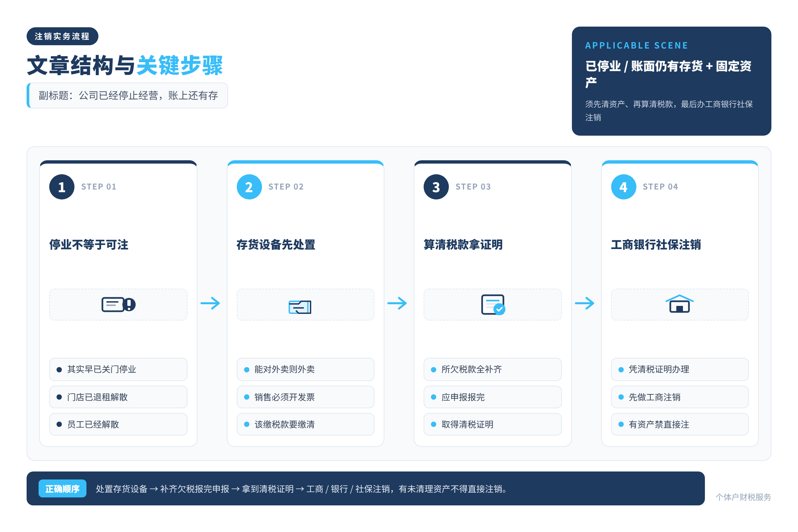Image resolution: width=798 pixels, height=532 pixels.
Task: Click the 文章结构与关键步骤 headline
Action: (125, 65)
